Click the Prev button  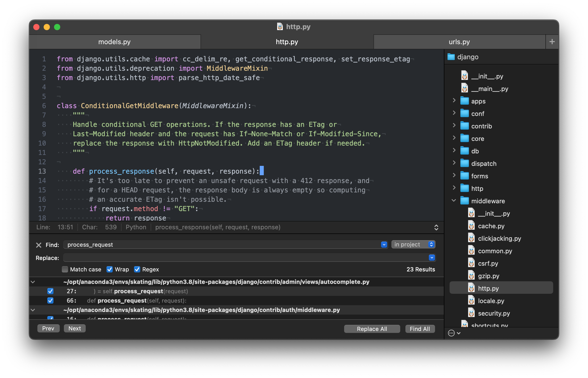click(x=48, y=328)
